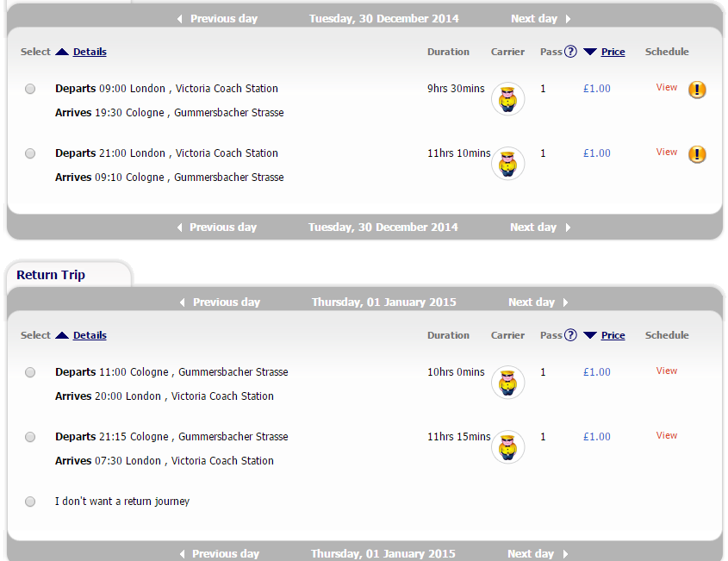The image size is (728, 561).
Task: Select the 11:00 Cologne to London return
Action: point(30,372)
